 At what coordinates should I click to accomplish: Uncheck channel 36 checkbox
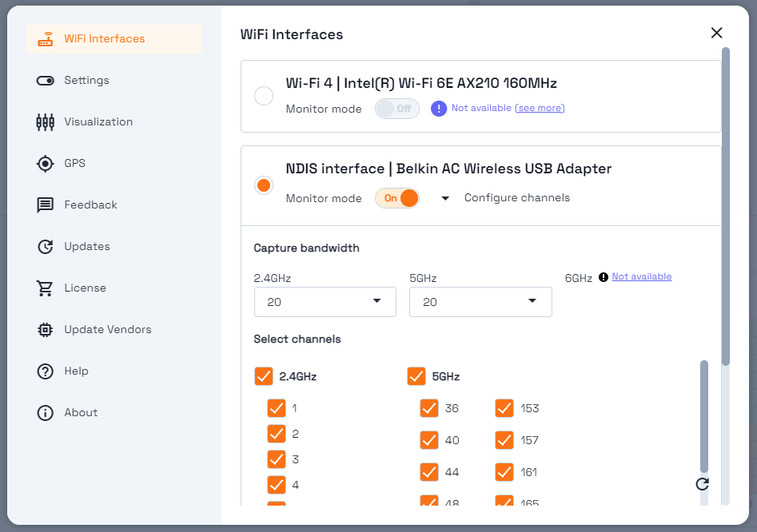pos(428,408)
